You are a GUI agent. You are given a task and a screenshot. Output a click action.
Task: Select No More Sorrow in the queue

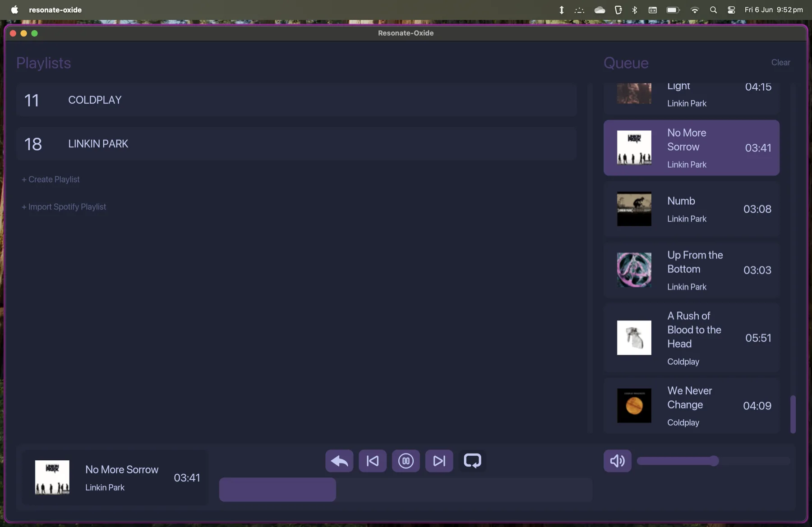(691, 148)
